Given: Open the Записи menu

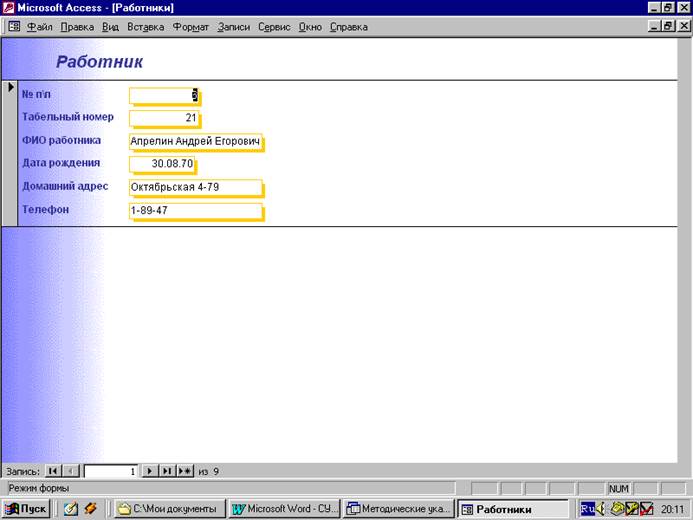Looking at the screenshot, I should (x=233, y=27).
